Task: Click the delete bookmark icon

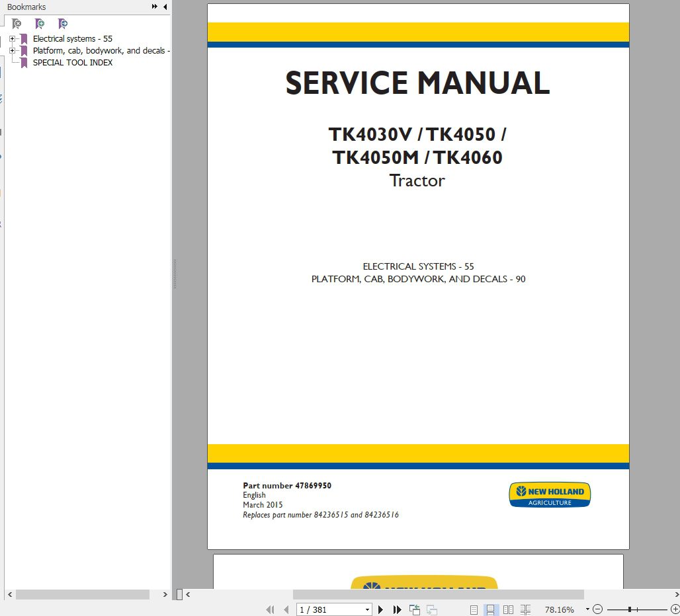Action: point(17,23)
